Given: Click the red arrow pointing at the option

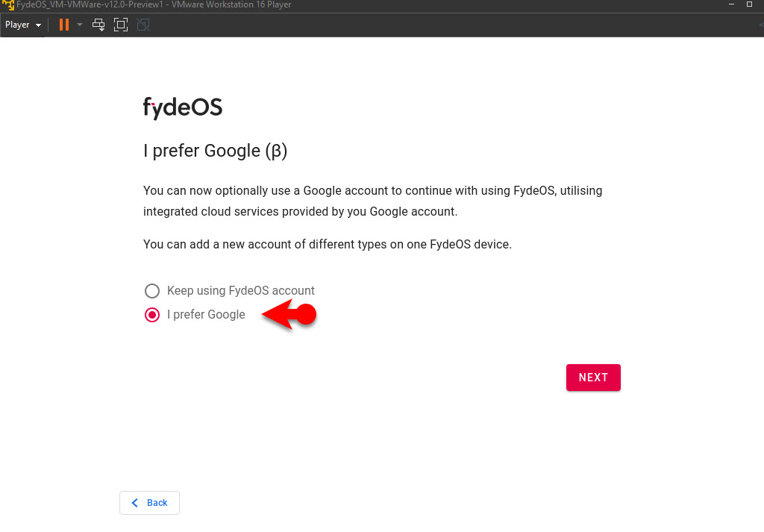Looking at the screenshot, I should pos(289,314).
